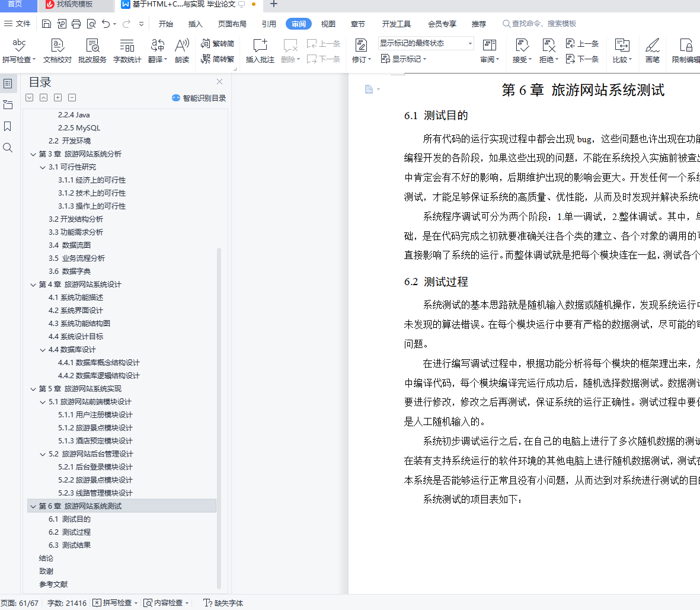Jump to 6.2 测试过程 in outline

pyautogui.click(x=69, y=532)
